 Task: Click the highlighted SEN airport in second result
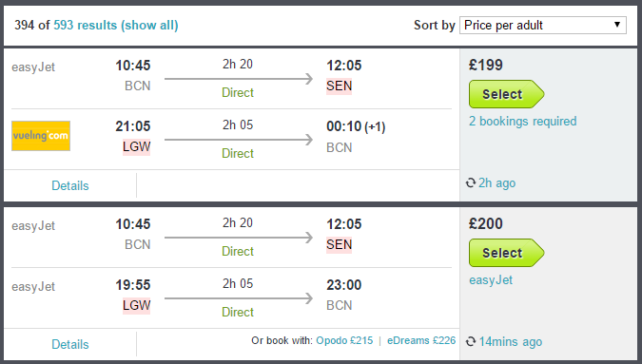coord(339,245)
